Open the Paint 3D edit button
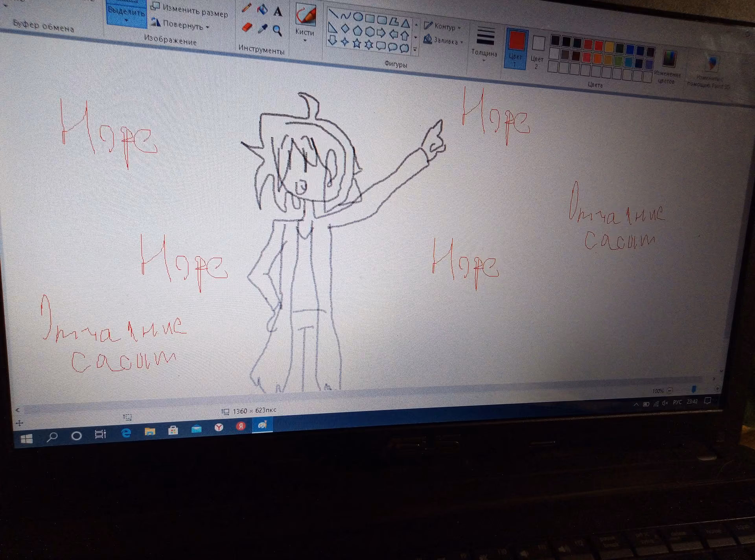This screenshot has width=755, height=560. point(709,72)
